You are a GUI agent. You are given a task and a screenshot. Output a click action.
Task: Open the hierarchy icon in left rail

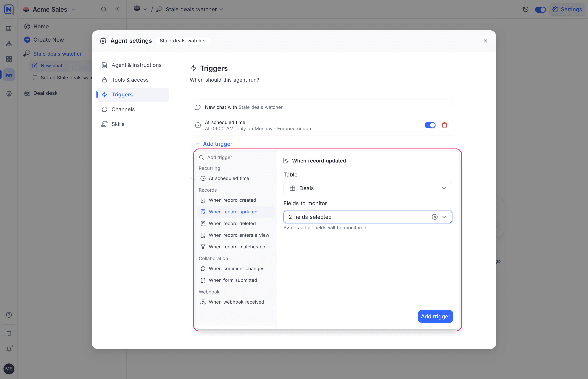pos(9,44)
